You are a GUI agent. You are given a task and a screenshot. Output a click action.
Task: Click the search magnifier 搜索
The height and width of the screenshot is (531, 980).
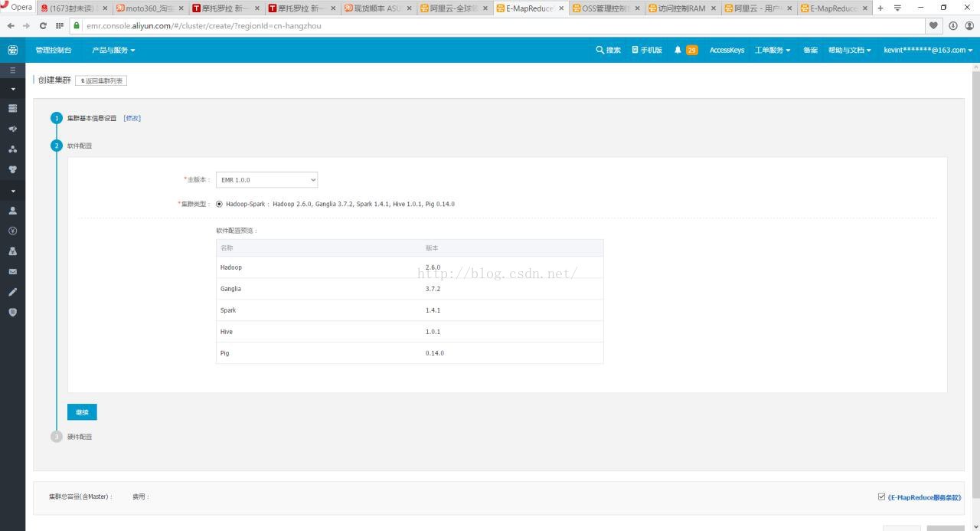[609, 50]
